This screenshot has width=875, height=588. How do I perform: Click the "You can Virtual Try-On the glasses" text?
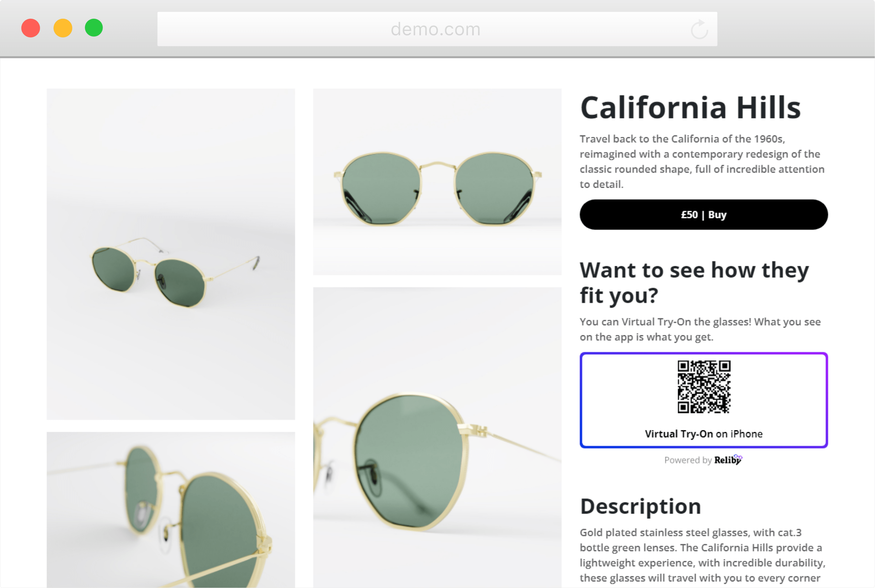(x=700, y=329)
